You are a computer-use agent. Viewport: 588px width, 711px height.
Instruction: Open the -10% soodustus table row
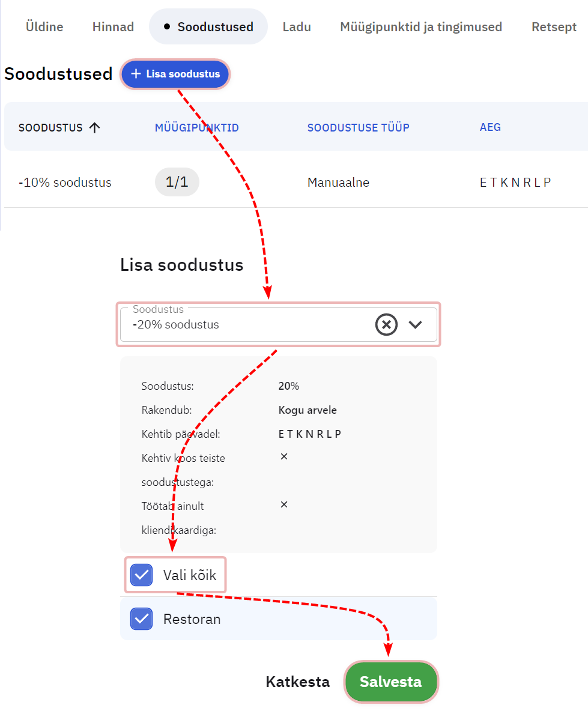coord(65,183)
